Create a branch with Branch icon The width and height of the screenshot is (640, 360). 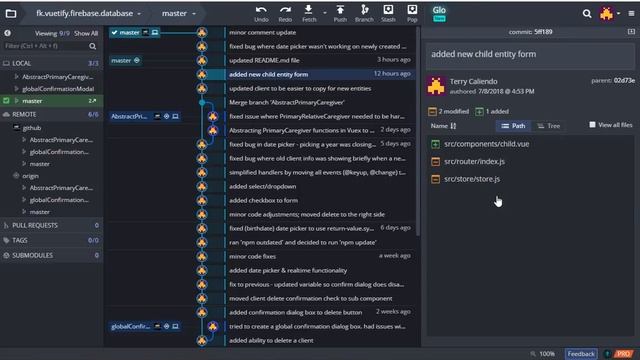[364, 9]
